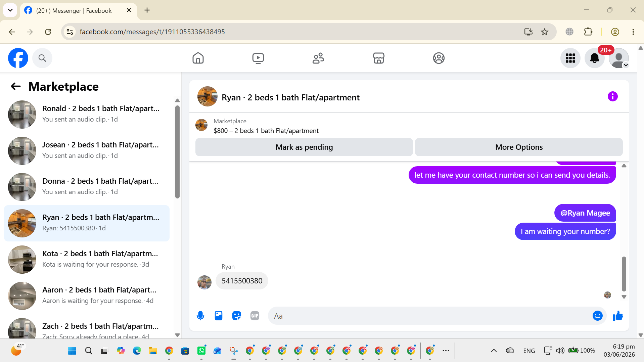Open Kota's waiting-for-response conversation
The height and width of the screenshot is (362, 644).
click(x=87, y=260)
